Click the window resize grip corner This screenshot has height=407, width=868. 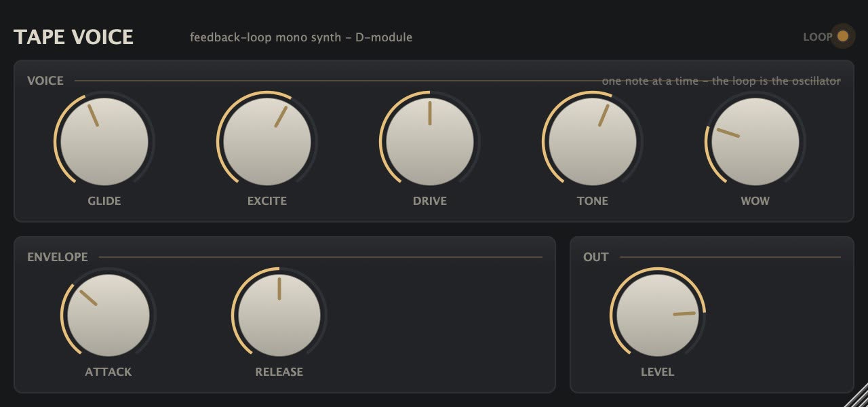click(x=856, y=395)
